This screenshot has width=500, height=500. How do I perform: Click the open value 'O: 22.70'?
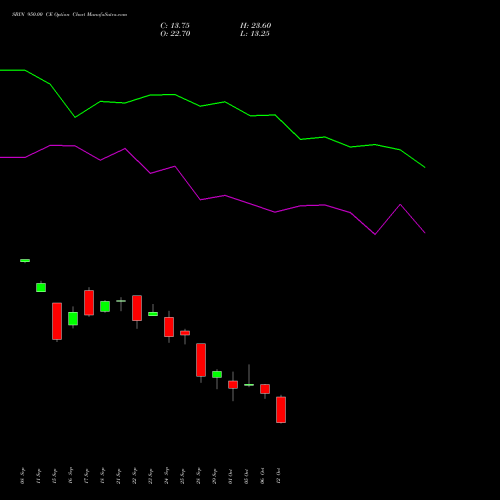click(x=175, y=34)
